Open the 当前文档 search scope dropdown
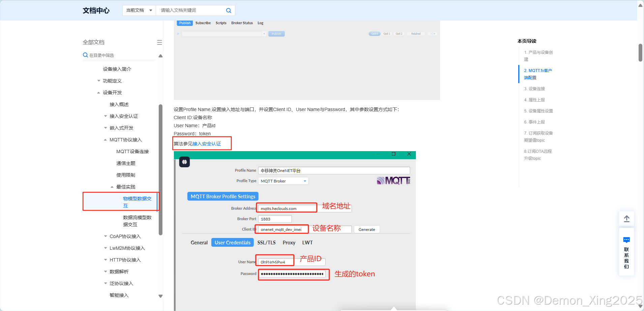 coord(139,10)
